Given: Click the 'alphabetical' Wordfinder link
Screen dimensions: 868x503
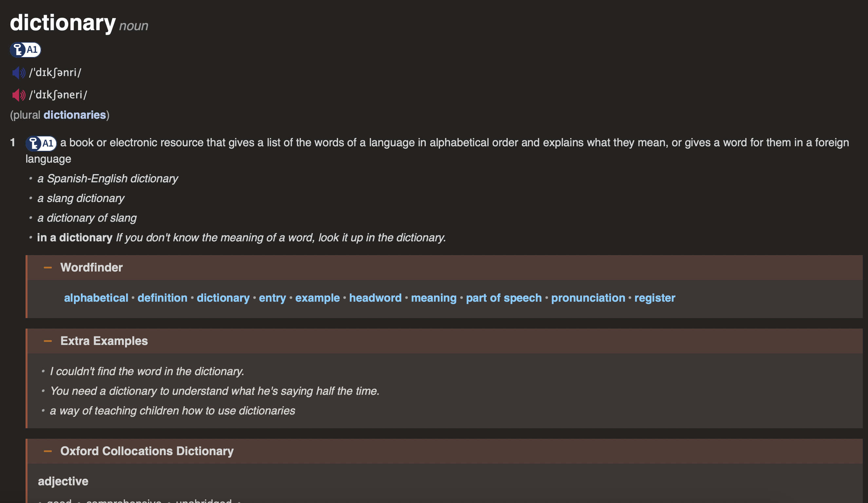Looking at the screenshot, I should (96, 298).
